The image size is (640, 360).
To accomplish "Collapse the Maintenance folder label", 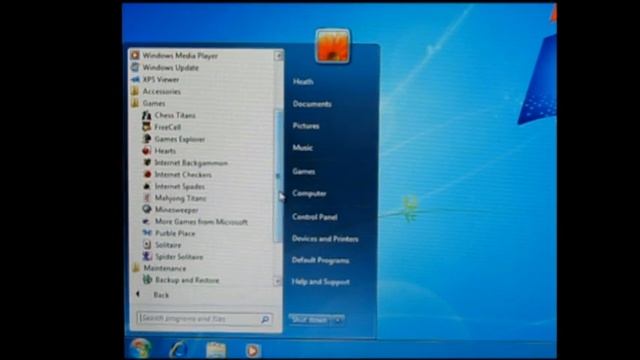I will tap(165, 268).
